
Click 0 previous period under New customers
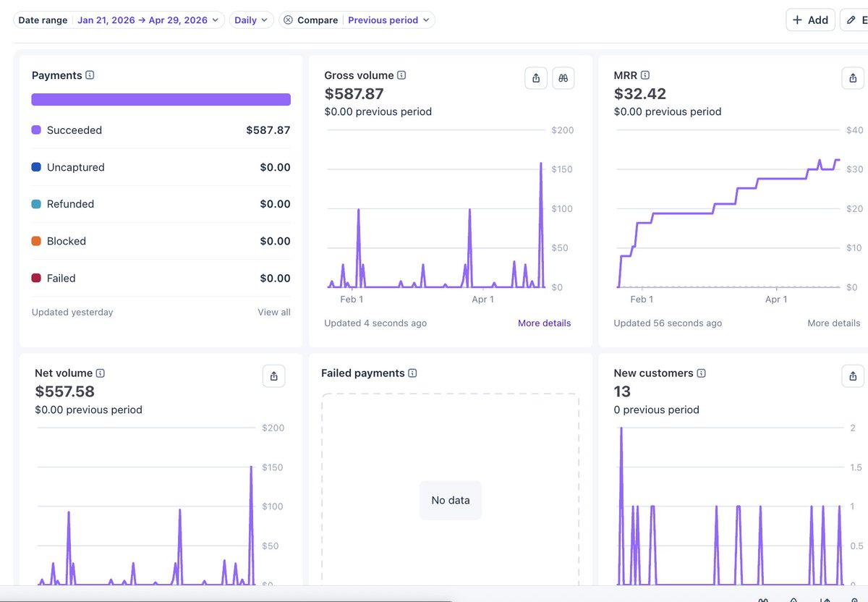pyautogui.click(x=657, y=410)
